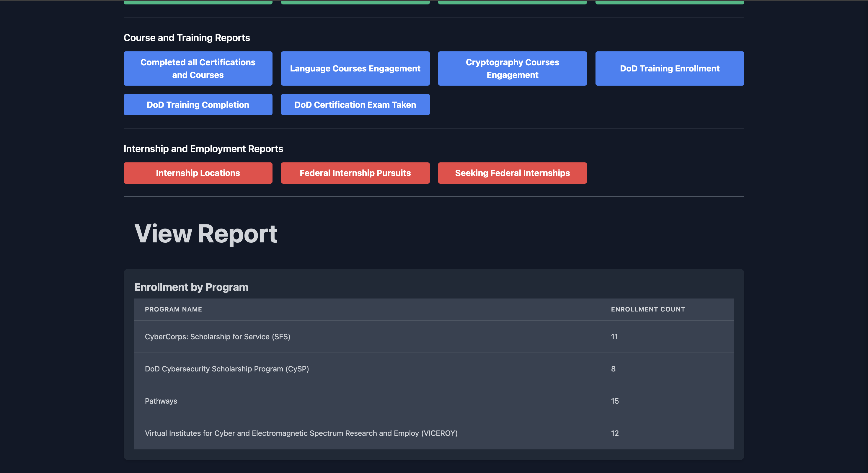Image resolution: width=868 pixels, height=473 pixels.
Task: Select Seeking Federal Internships report
Action: [512, 173]
